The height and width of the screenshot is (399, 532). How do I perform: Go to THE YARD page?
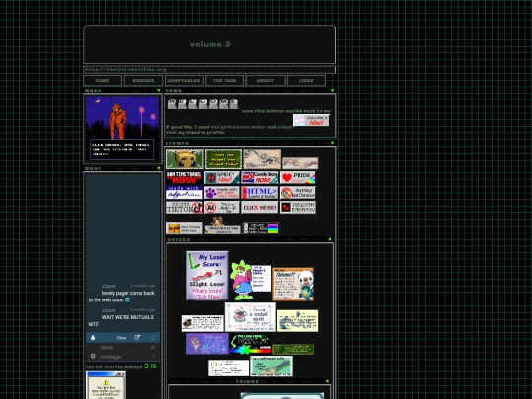pyautogui.click(x=225, y=81)
